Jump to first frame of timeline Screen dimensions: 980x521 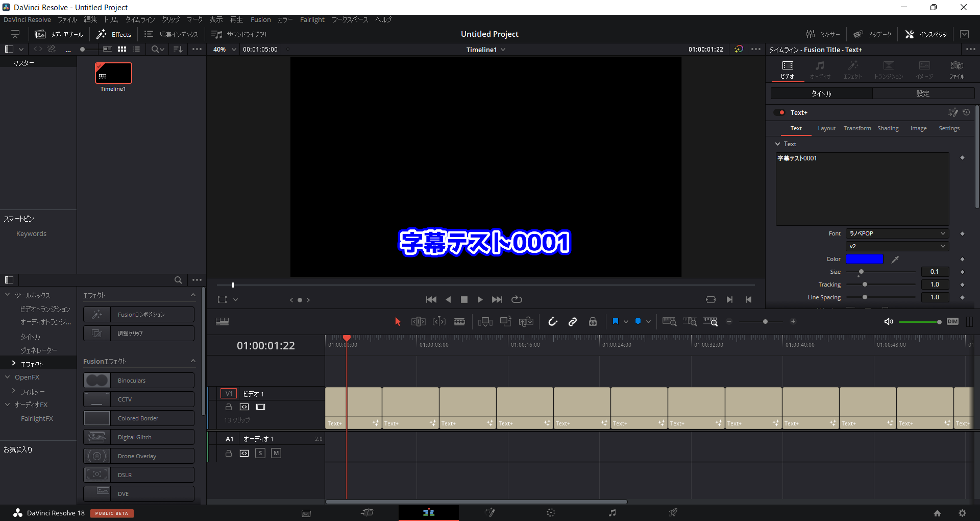click(x=431, y=300)
